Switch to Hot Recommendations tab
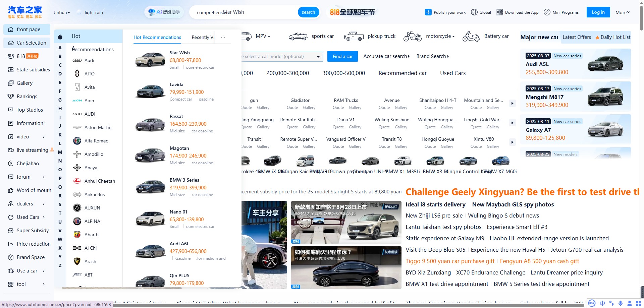 pyautogui.click(x=157, y=37)
